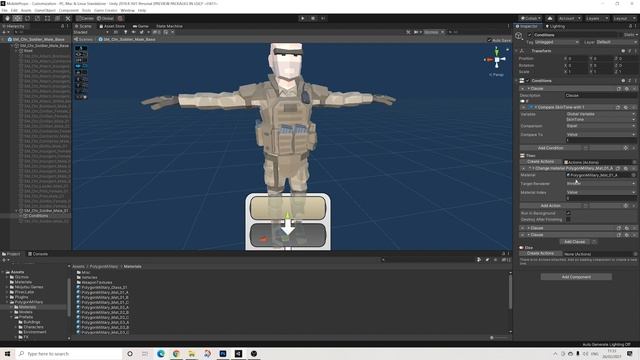This screenshot has height=360, width=640.
Task: Open Transform component help icon
Action: coord(623,51)
